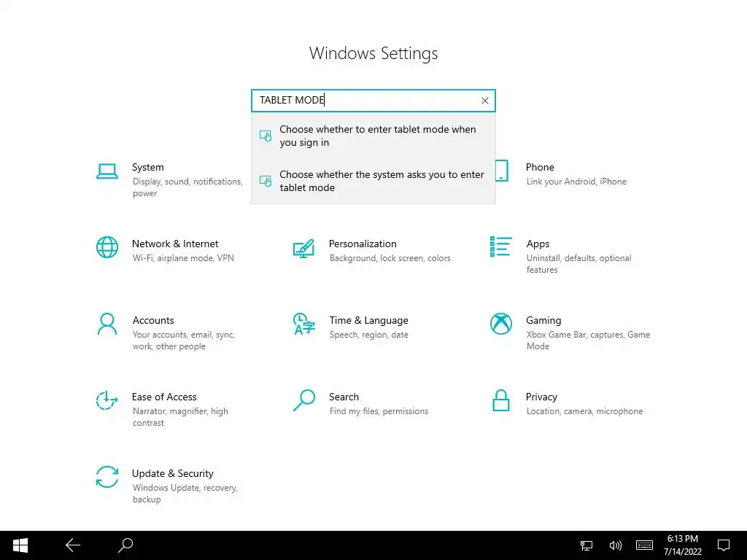Screen dimensions: 747x560
Task: Click the network tray icon
Action: [587, 545]
